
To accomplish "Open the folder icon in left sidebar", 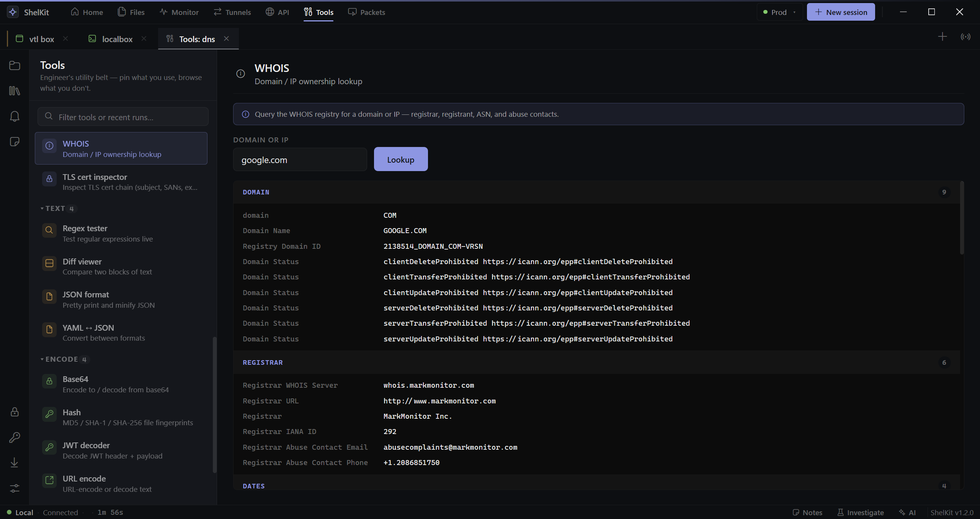I will point(15,65).
